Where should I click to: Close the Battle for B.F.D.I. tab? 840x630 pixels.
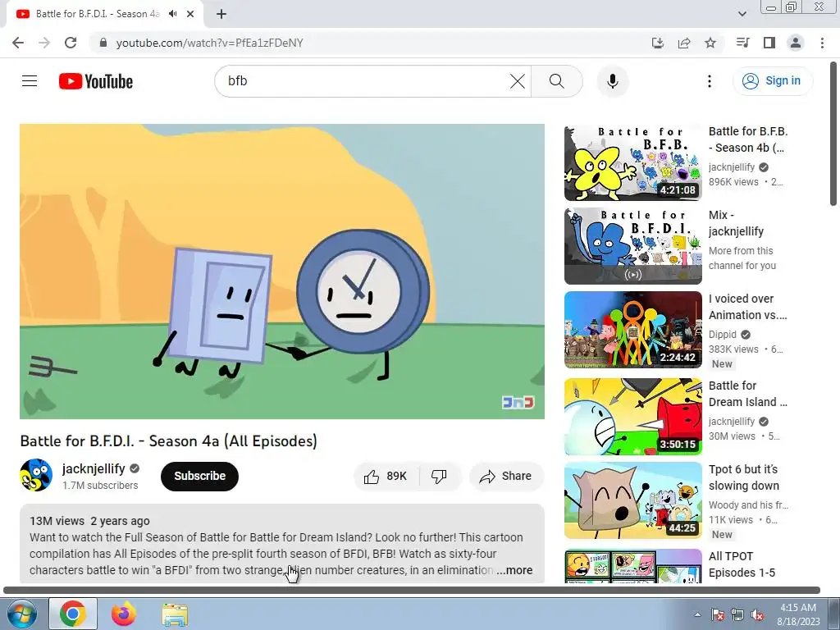point(190,14)
